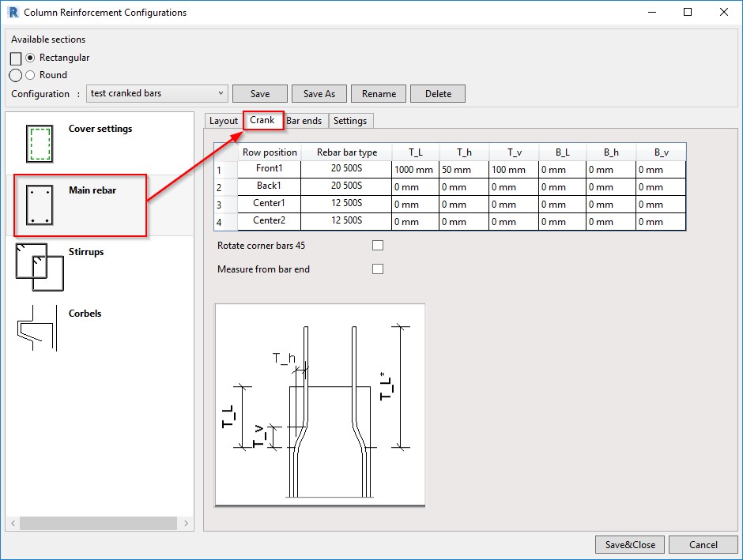Edit the T_h value 50 mm

pyautogui.click(x=464, y=170)
